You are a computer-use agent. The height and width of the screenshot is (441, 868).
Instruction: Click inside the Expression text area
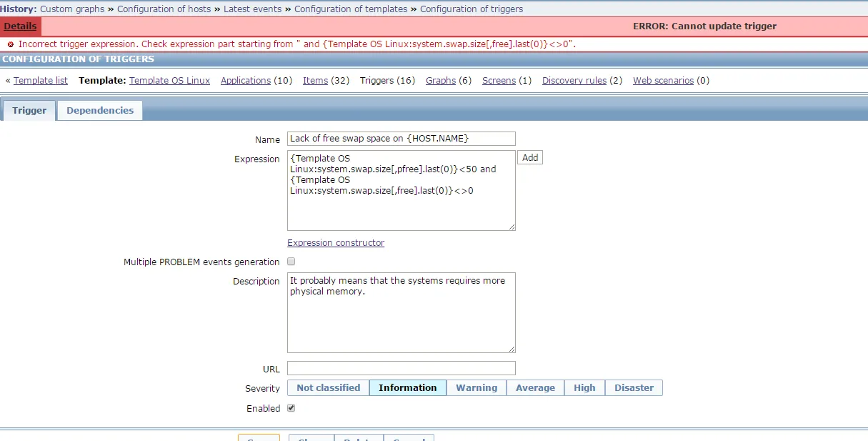(x=401, y=190)
